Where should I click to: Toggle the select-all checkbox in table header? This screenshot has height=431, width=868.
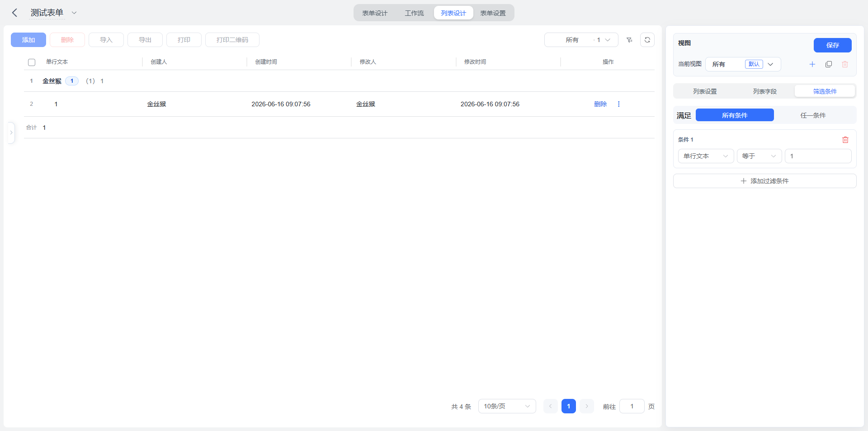pyautogui.click(x=32, y=62)
